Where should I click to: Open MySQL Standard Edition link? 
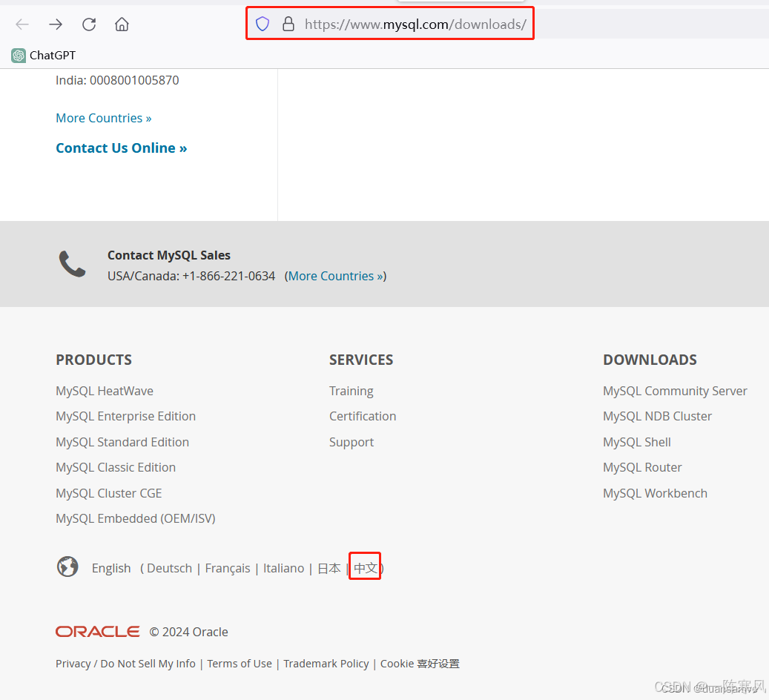pyautogui.click(x=122, y=442)
